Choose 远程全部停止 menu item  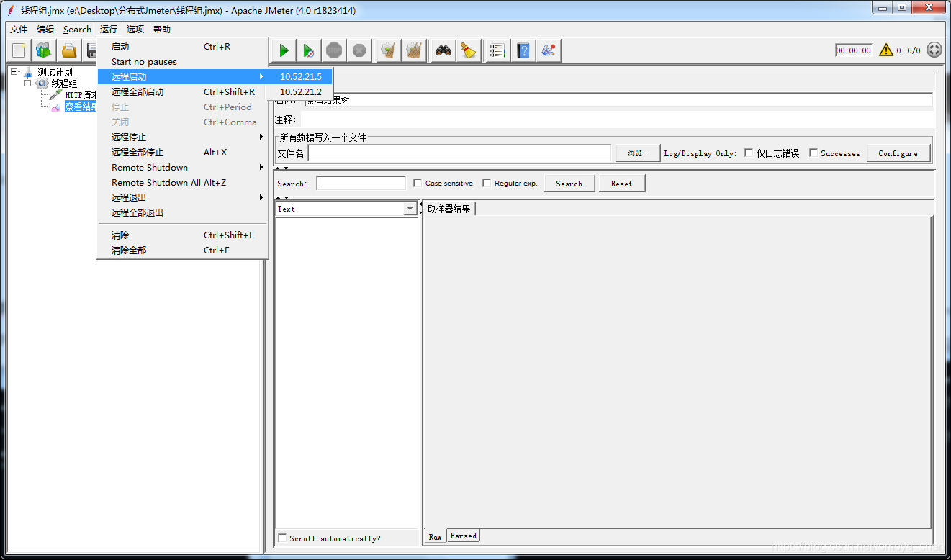(x=183, y=152)
